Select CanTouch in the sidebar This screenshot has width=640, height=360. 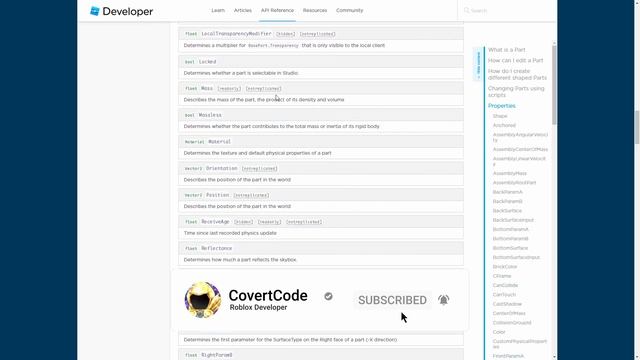[x=504, y=295]
